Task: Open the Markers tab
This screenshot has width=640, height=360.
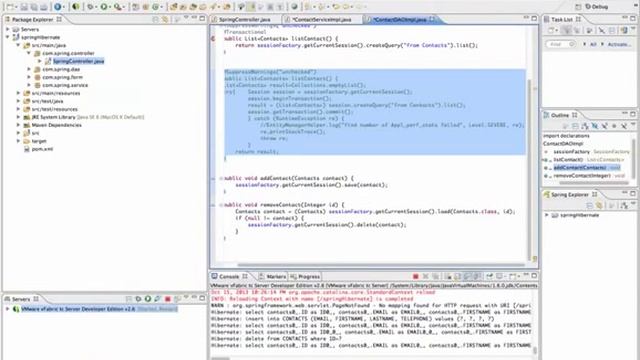Action: pos(272,276)
